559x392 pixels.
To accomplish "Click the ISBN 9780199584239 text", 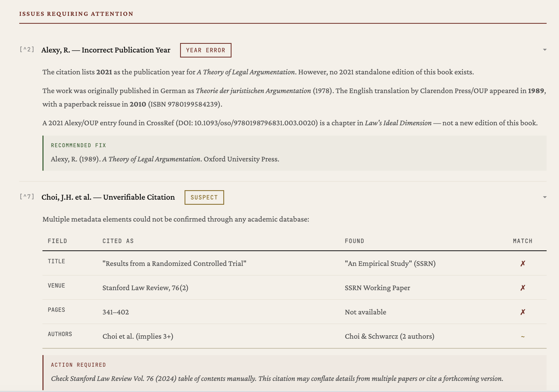I will (x=185, y=104).
